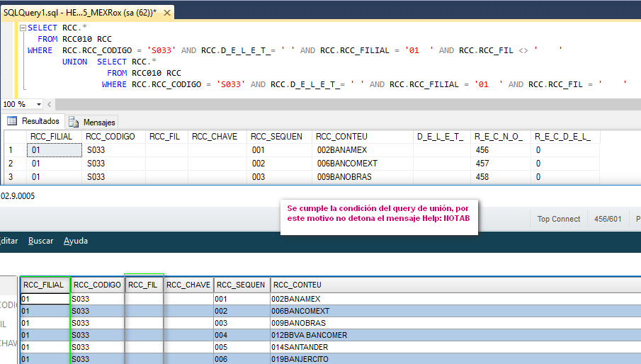Click the UNION keyword in the query editor
The height and width of the screenshot is (364, 641).
[x=75, y=62]
